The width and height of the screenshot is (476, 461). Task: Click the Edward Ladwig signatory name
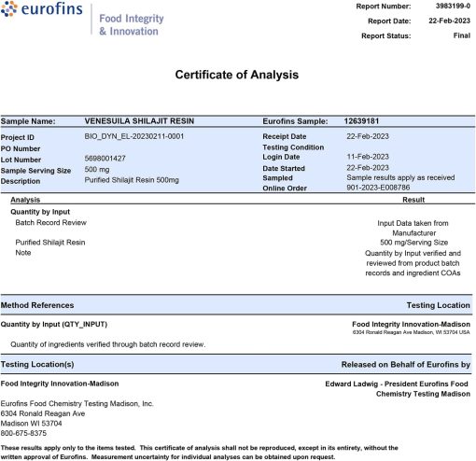[x=352, y=384]
